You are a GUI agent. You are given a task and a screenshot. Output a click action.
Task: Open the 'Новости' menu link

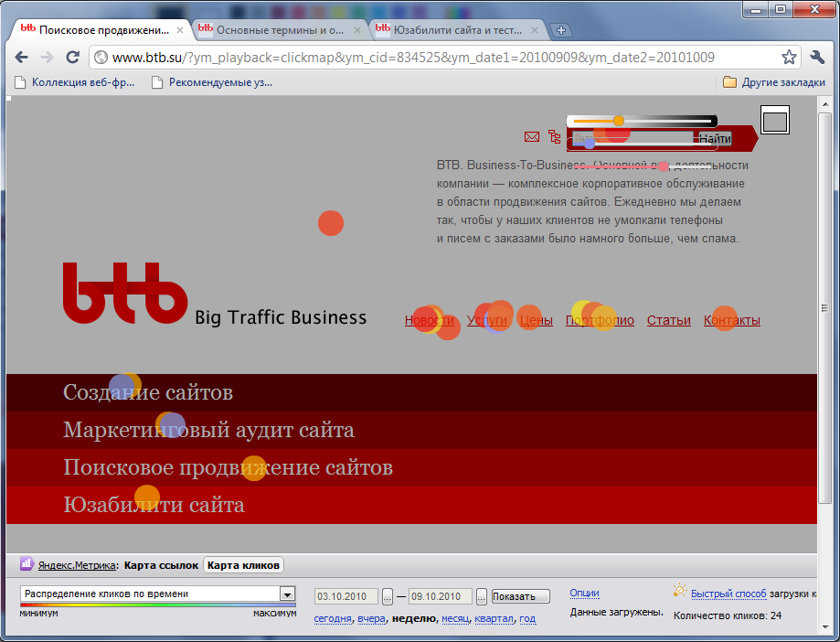pyautogui.click(x=429, y=320)
